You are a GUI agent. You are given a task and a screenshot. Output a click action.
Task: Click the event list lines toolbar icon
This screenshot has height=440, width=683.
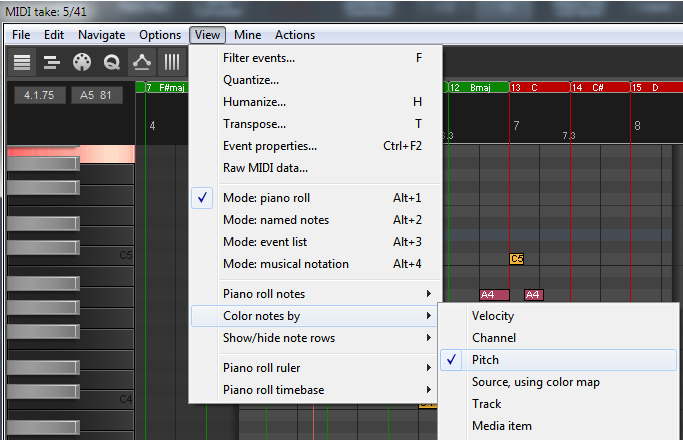point(22,62)
